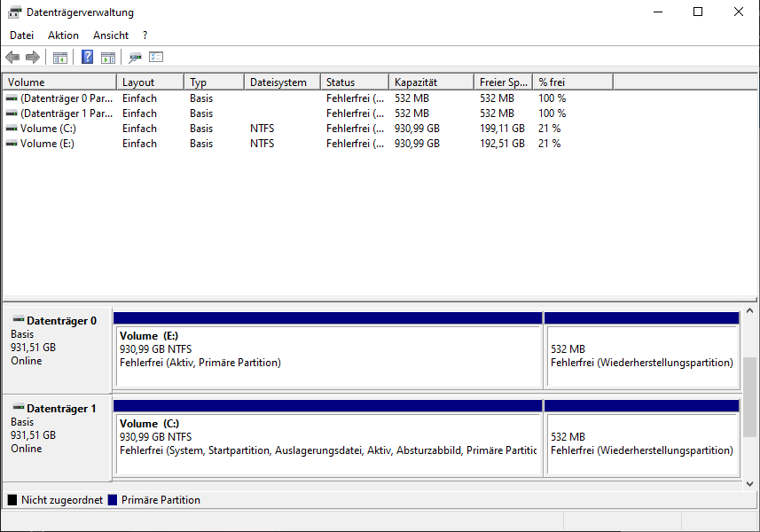Click the black Nicht zugeordnet legend swatch
Image resolution: width=760 pixels, height=532 pixels.
[x=12, y=500]
